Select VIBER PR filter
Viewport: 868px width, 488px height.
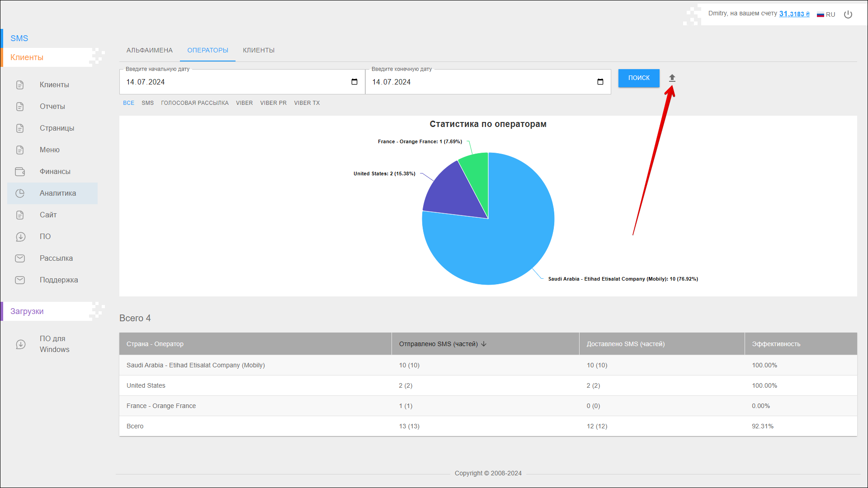[273, 103]
